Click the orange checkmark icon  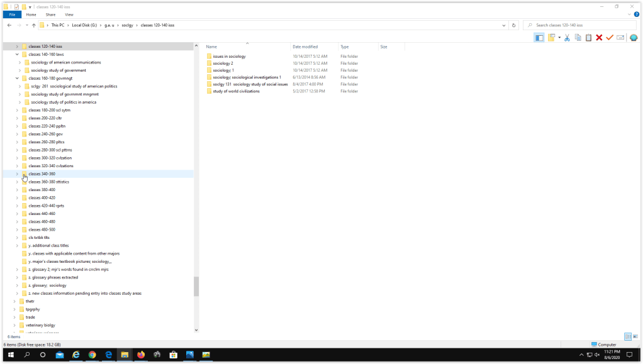610,38
